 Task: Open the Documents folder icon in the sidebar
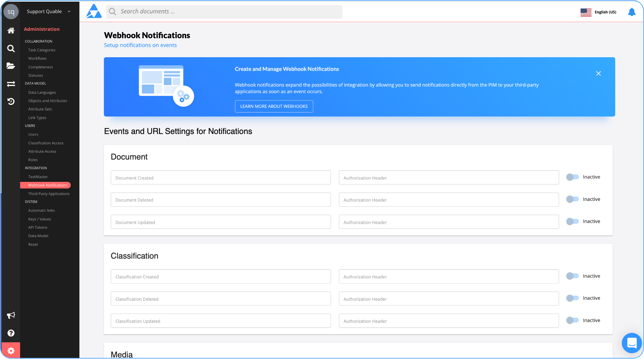point(11,66)
